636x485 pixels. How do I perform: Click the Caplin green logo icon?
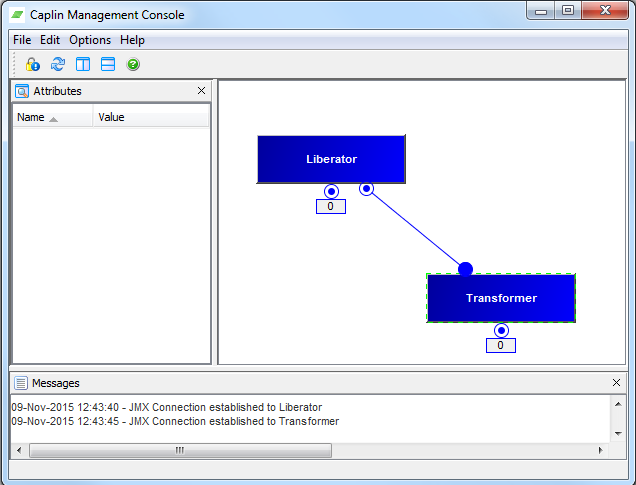(x=17, y=15)
